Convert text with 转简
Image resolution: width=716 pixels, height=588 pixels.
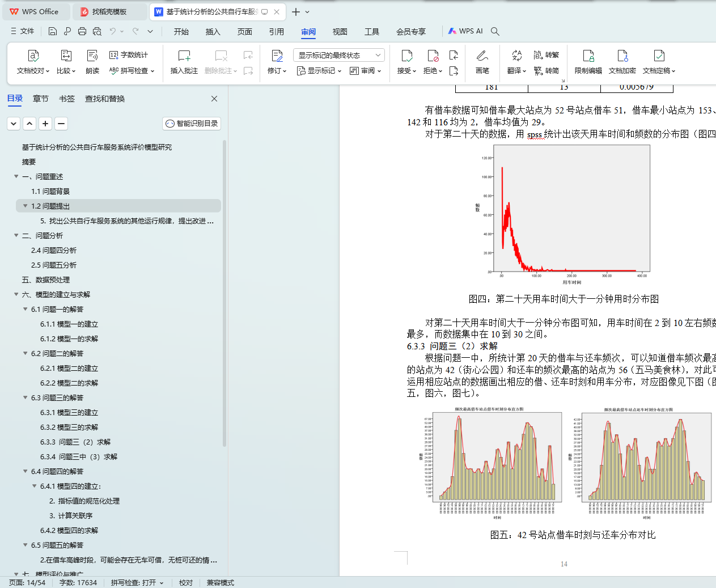(546, 71)
